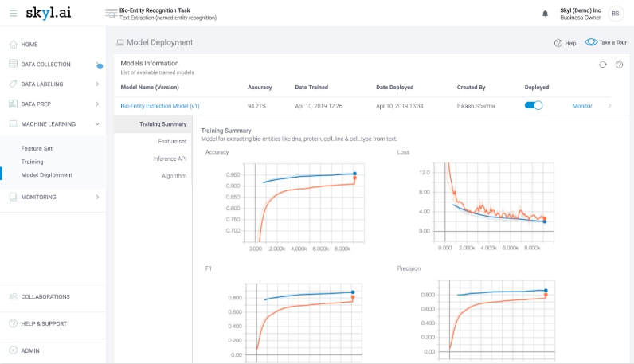Screen dimensions: 634x364
Task: Switch to the Feature set tab
Action: click(x=172, y=141)
